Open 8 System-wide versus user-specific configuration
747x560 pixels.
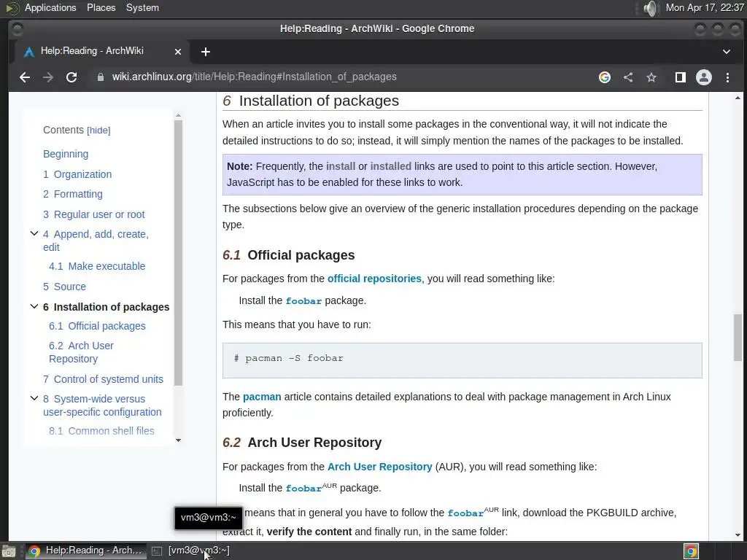[102, 405]
